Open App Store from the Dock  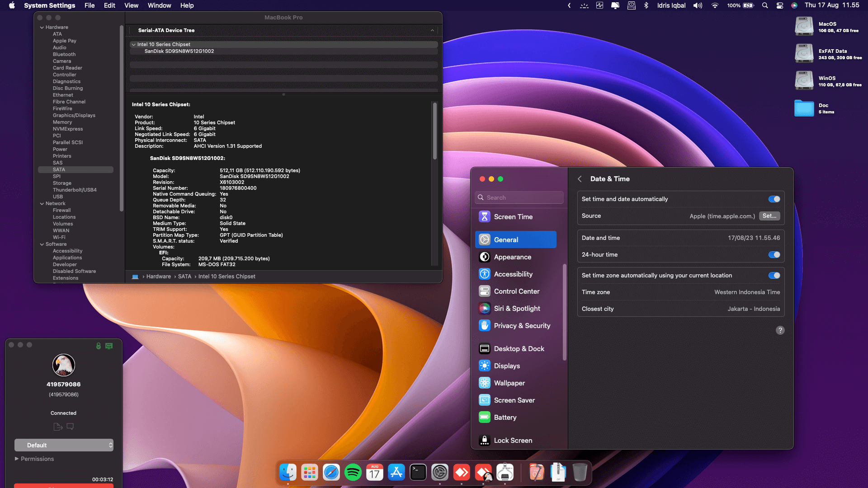click(396, 473)
